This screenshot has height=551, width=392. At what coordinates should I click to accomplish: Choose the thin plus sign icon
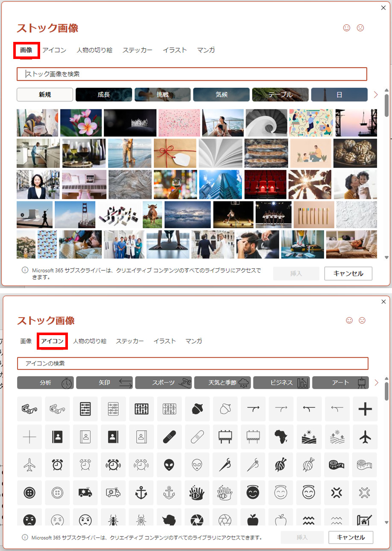(x=29, y=437)
